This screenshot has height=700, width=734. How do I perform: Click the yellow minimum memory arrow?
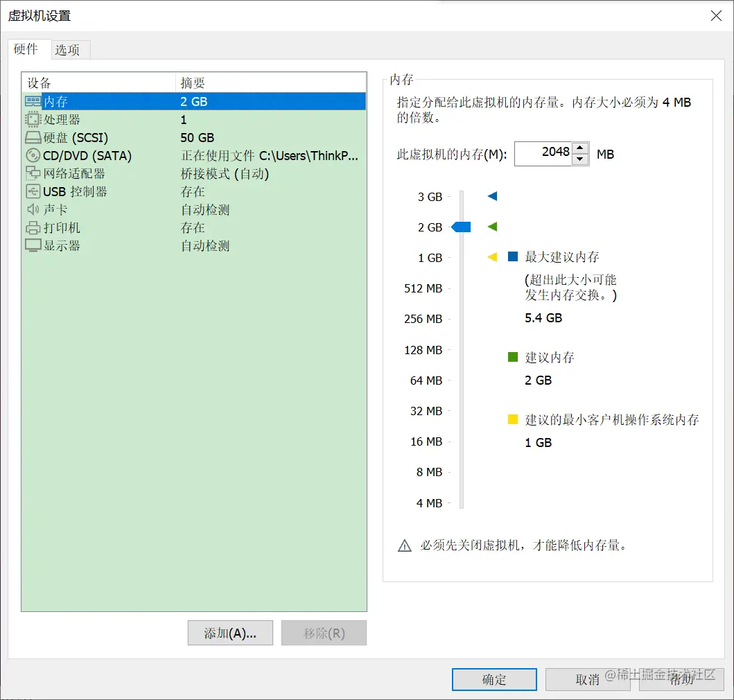(493, 257)
